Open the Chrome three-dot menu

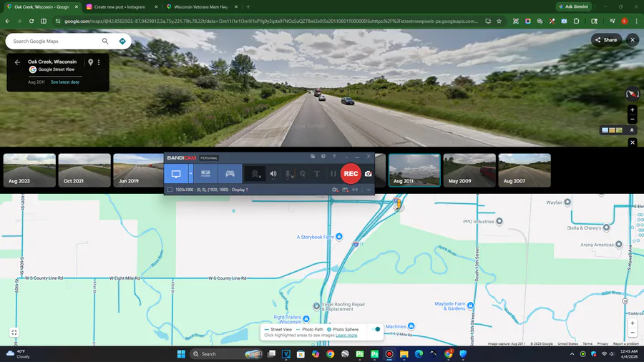pyautogui.click(x=636, y=21)
